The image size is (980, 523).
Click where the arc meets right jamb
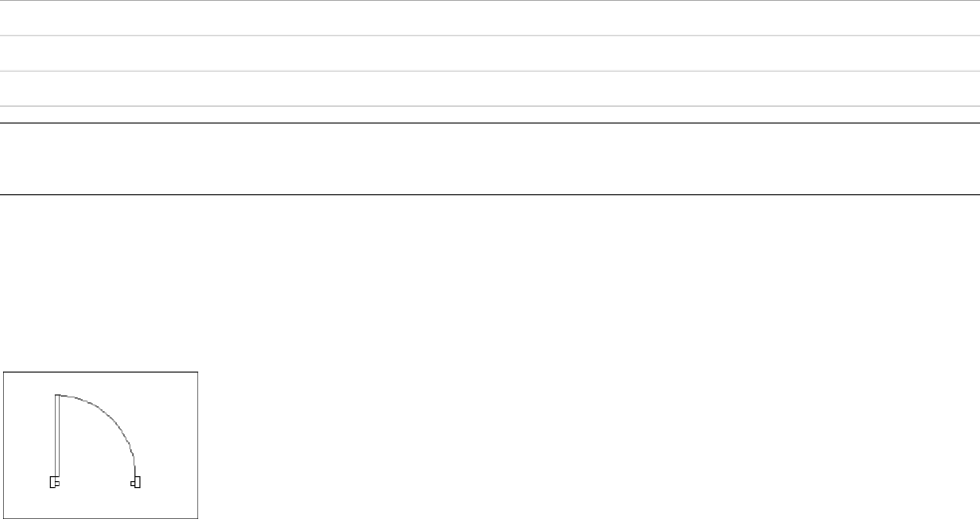[135, 475]
